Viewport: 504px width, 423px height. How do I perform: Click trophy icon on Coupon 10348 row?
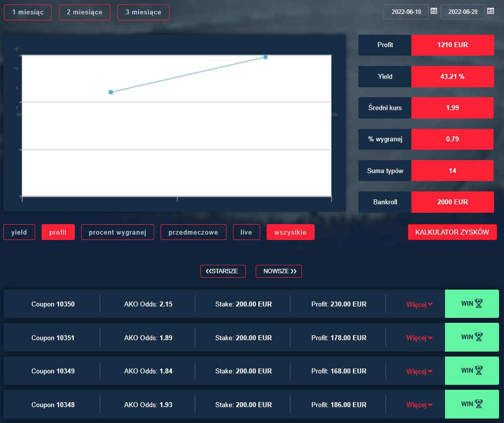(x=479, y=404)
